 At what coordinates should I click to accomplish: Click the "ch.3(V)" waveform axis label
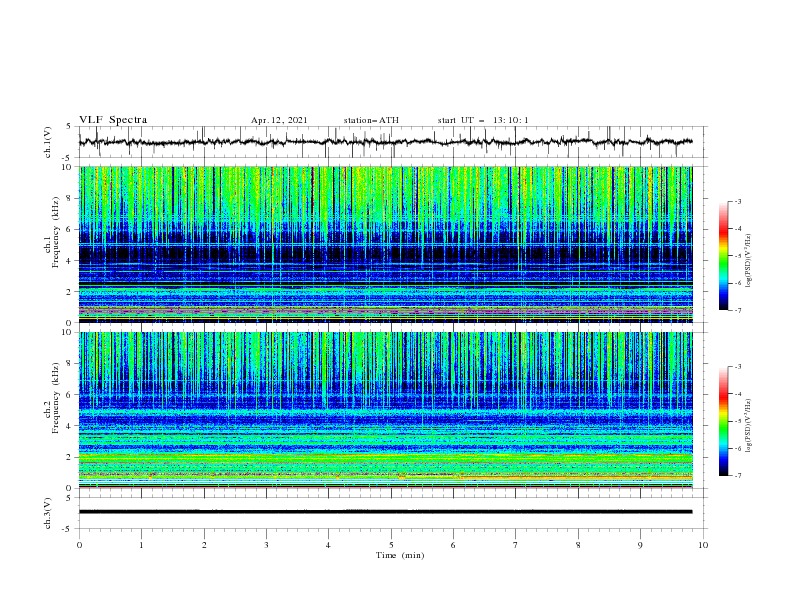click(48, 513)
